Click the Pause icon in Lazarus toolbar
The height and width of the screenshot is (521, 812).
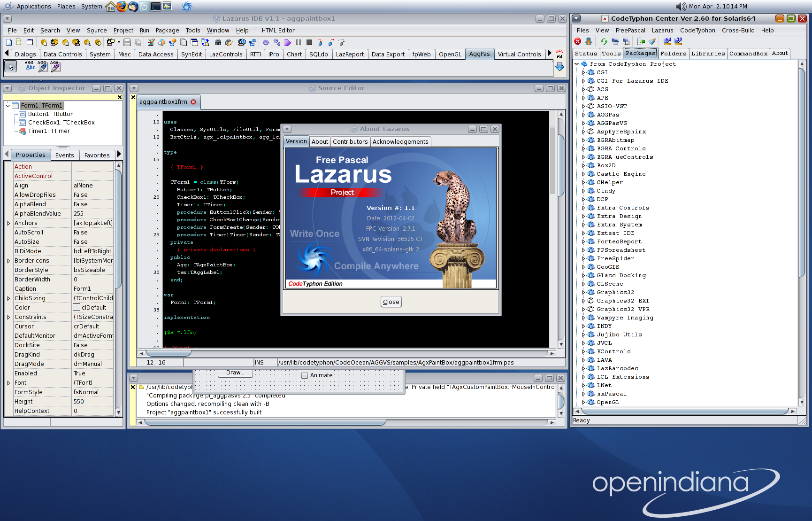[299, 42]
